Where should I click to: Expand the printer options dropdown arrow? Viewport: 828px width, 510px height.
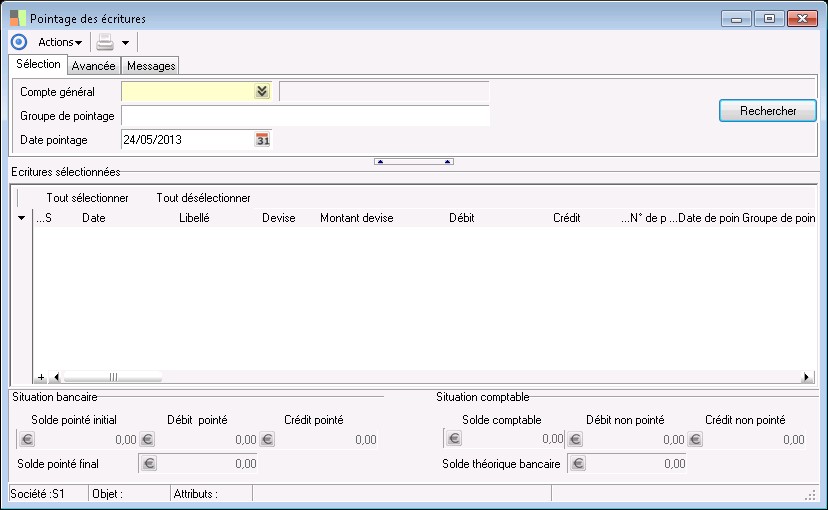pos(125,42)
